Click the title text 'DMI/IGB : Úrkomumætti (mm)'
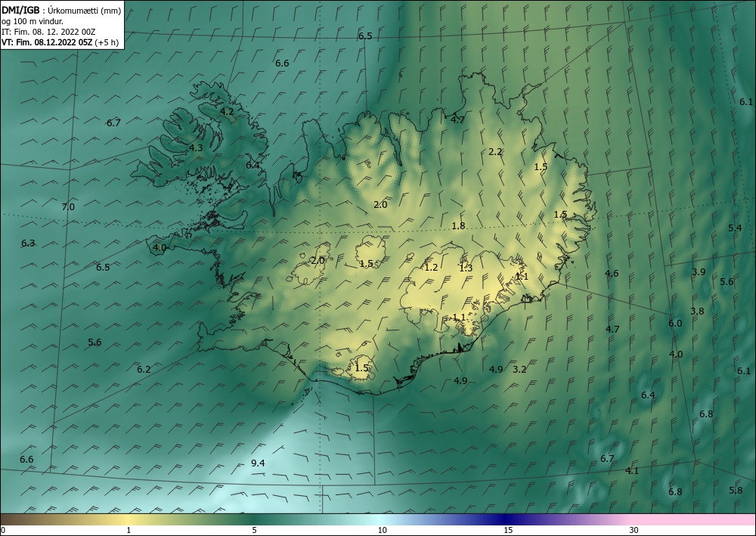 [x=61, y=10]
